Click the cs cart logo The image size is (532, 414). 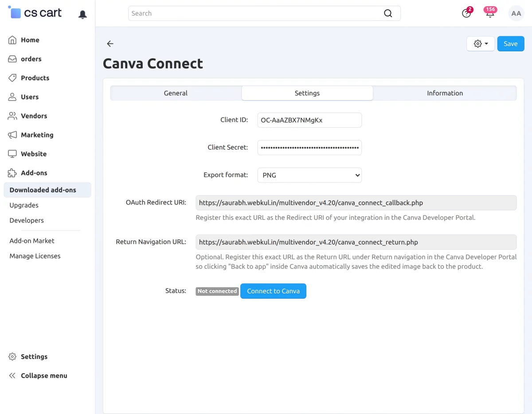[x=35, y=13]
